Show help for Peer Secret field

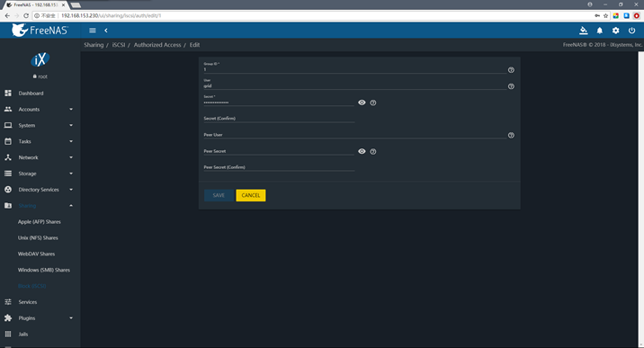(x=373, y=152)
